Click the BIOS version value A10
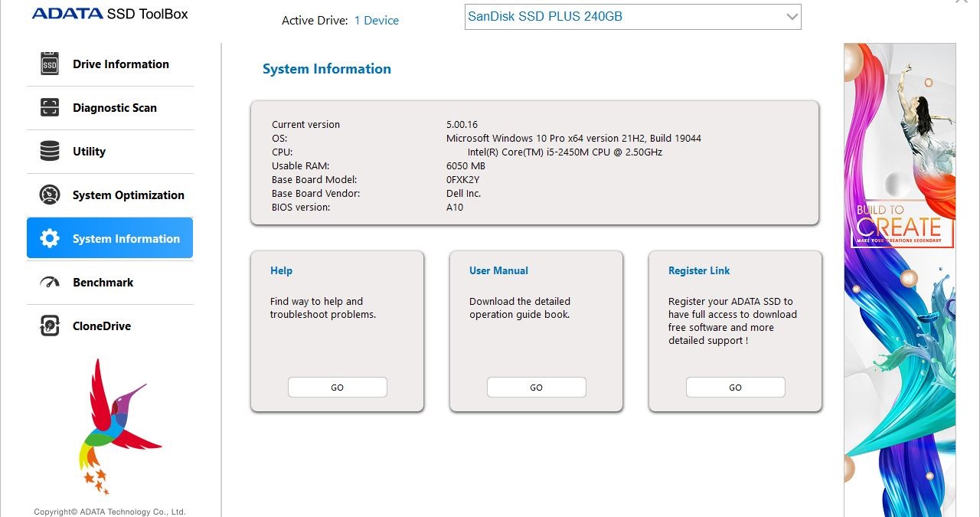The image size is (980, 517). pos(455,208)
